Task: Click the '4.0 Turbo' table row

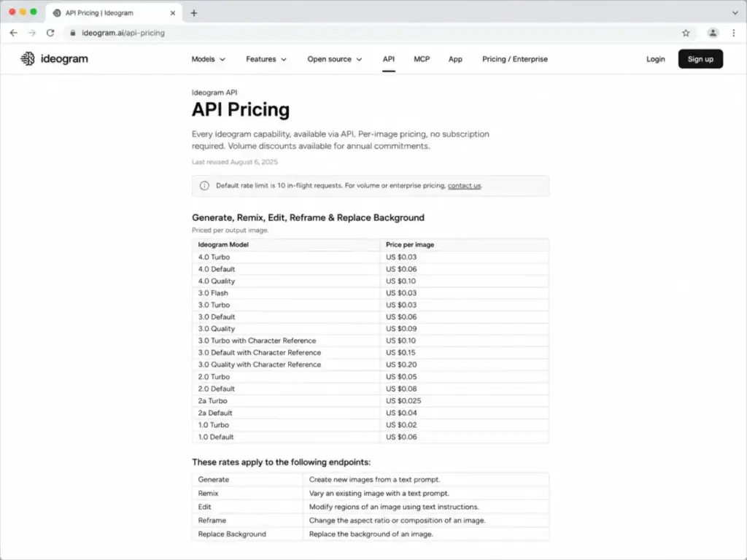Action: click(x=370, y=257)
